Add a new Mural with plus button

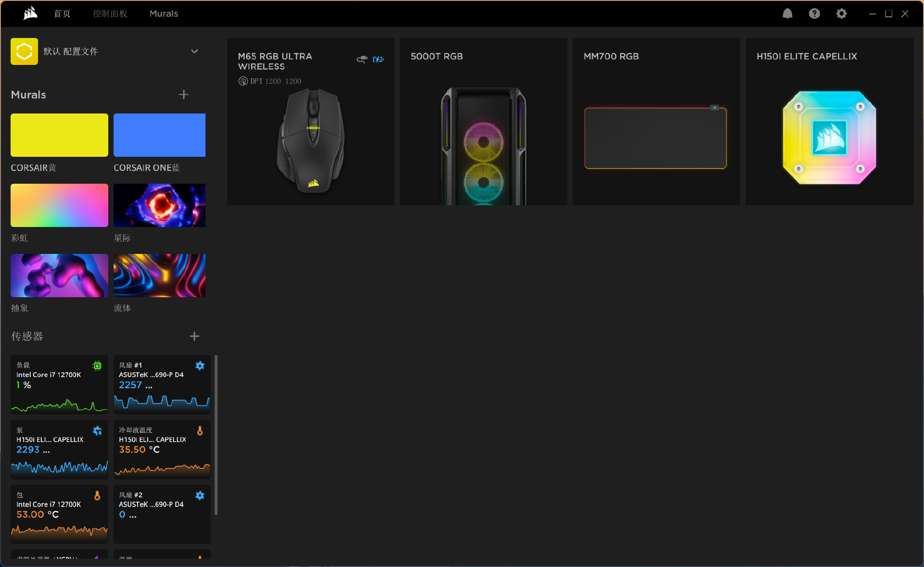tap(183, 95)
